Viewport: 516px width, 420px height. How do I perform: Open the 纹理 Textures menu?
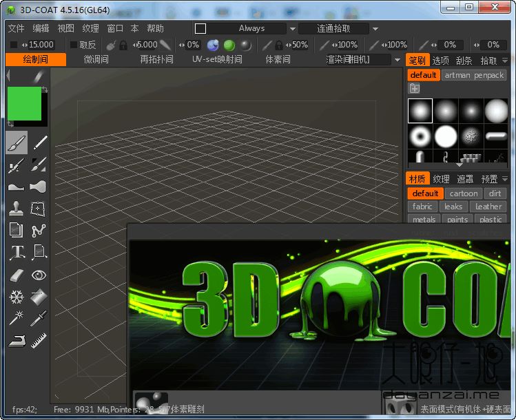(90, 28)
